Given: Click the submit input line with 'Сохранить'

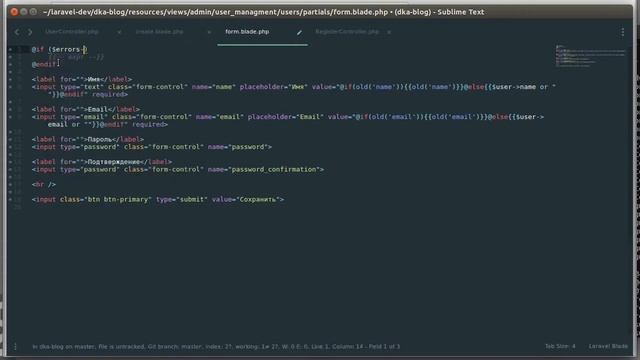Looking at the screenshot, I should point(158,200).
